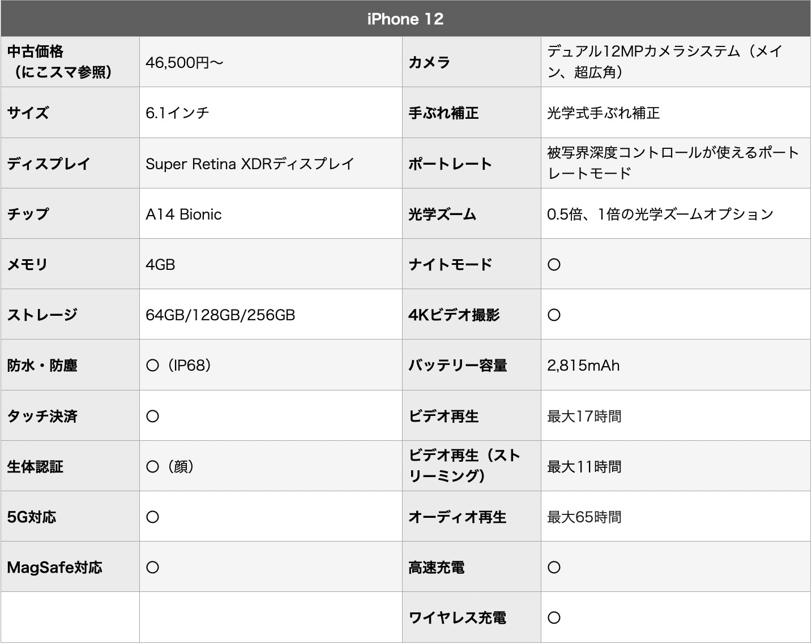Click the circle mark beside ワイヤレス充電

pyautogui.click(x=554, y=617)
